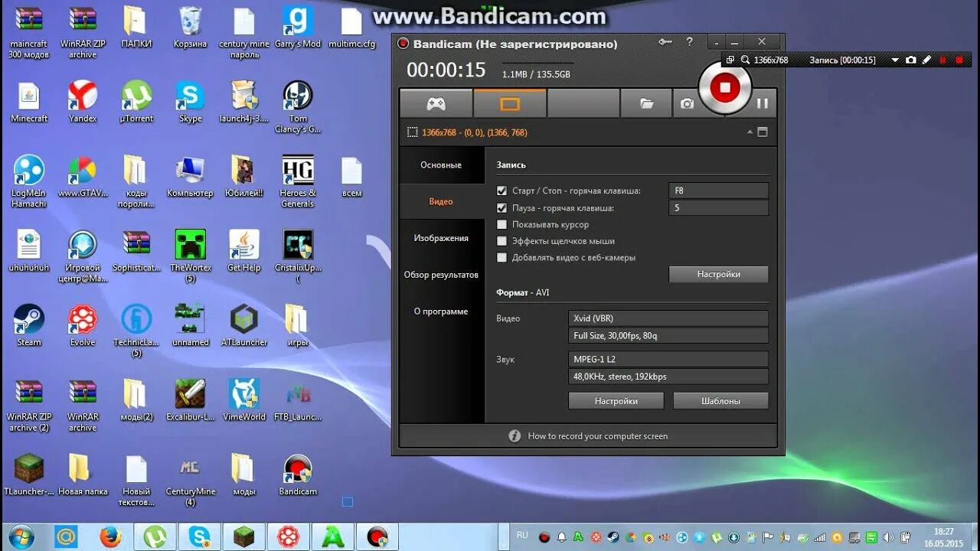Pause via red pause icon on recording bar
This screenshot has height=551, width=980.
[942, 60]
